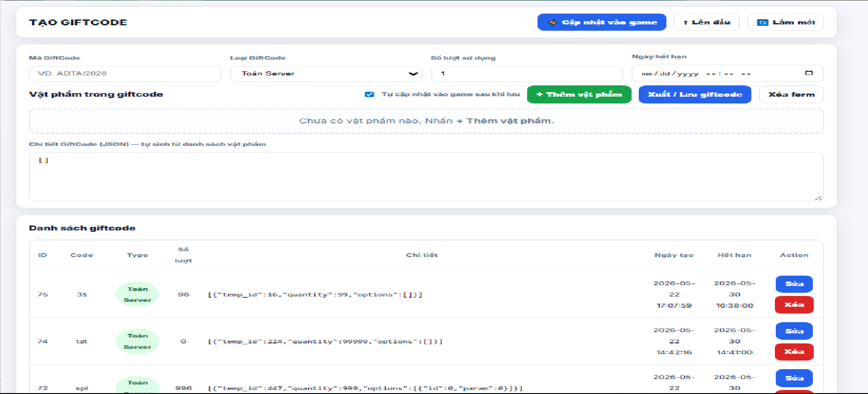Click the Số lượt value 96
Image resolution: width=868 pixels, height=394 pixels.
point(184,295)
